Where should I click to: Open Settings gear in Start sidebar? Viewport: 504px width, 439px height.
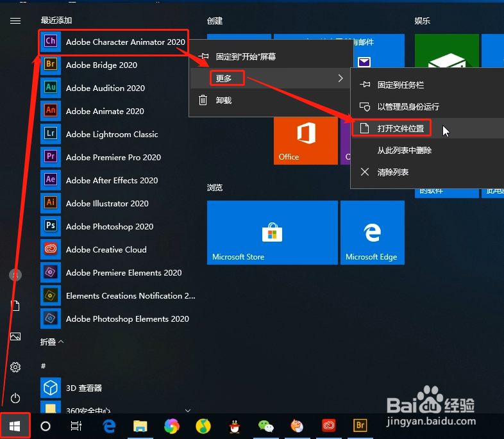[15, 367]
